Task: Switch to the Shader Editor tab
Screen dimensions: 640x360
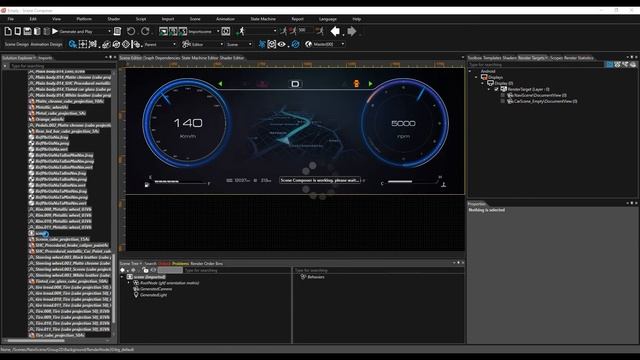Action: click(x=231, y=58)
